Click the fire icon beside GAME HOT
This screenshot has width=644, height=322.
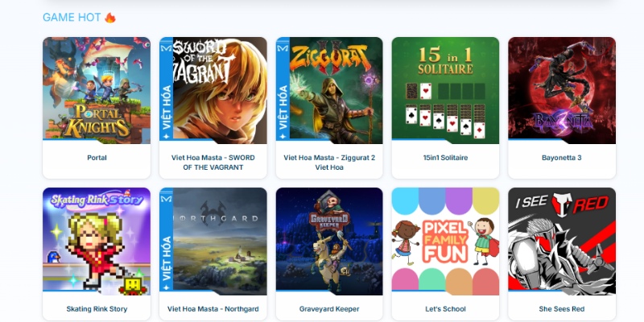[110, 17]
